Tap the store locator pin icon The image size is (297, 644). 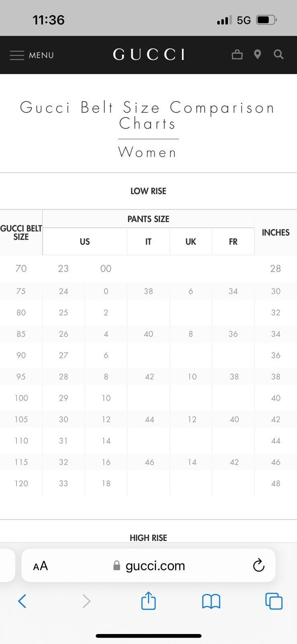point(258,54)
